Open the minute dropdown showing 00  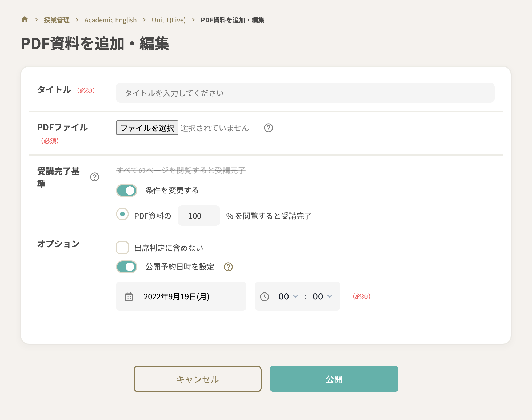[x=322, y=296]
